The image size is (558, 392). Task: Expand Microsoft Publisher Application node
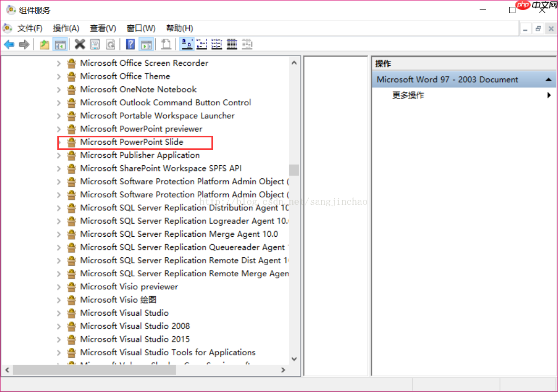(x=59, y=156)
